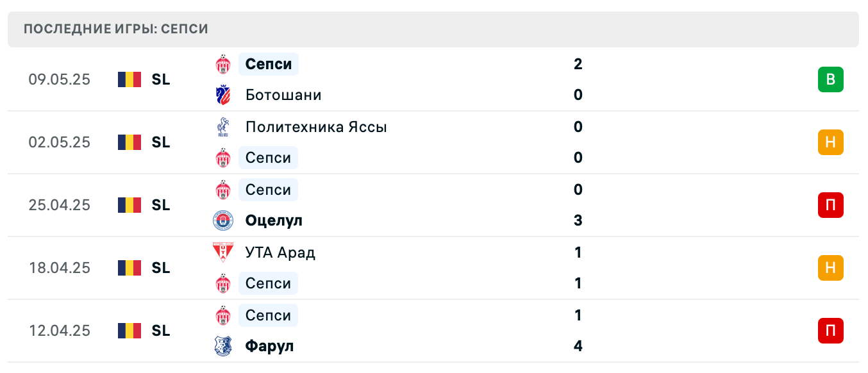
Task: Click the УТА Арад club crest
Action: coord(224,252)
